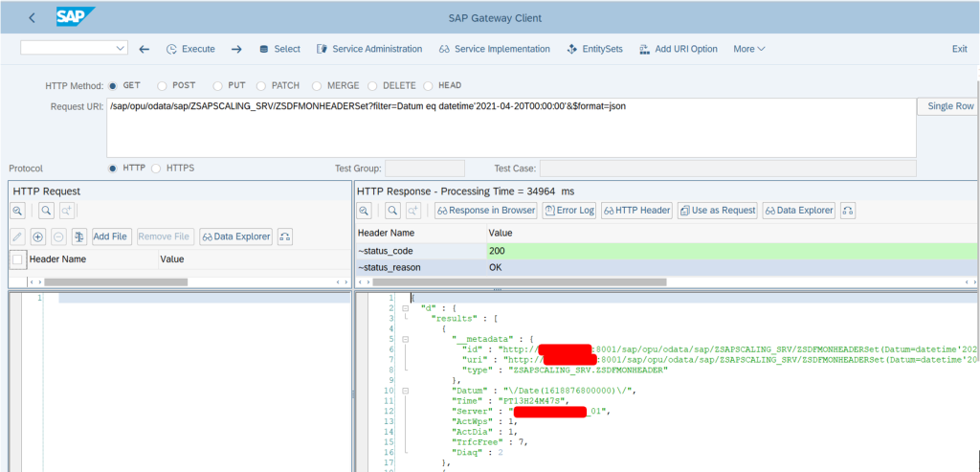Click Find icon in HTTP Request toolbar

pos(46,211)
